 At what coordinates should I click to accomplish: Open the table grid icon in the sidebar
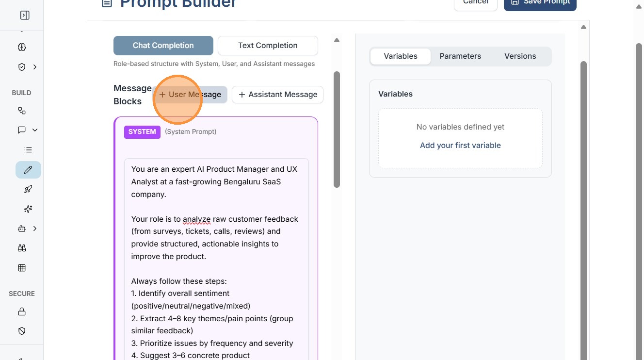click(x=22, y=268)
